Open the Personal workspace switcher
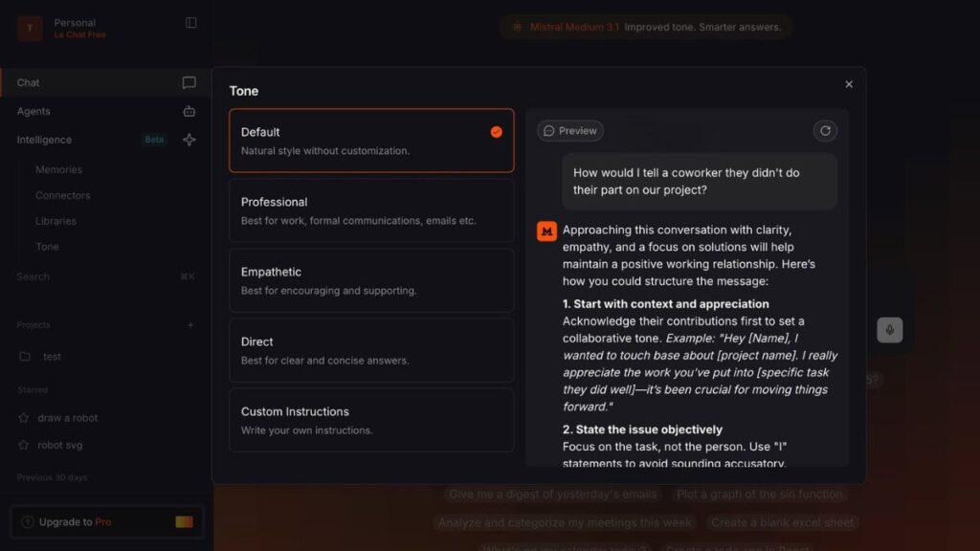This screenshot has height=551, width=980. pos(77,29)
